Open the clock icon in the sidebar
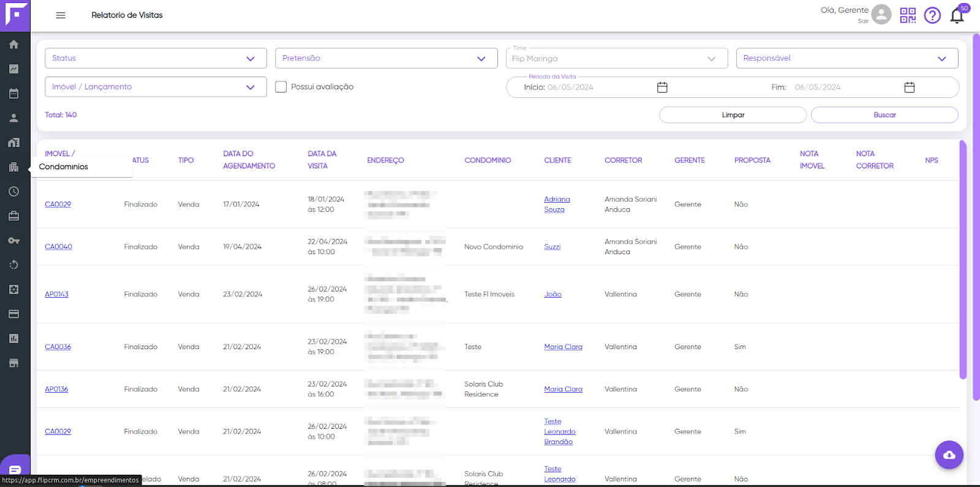 13,192
